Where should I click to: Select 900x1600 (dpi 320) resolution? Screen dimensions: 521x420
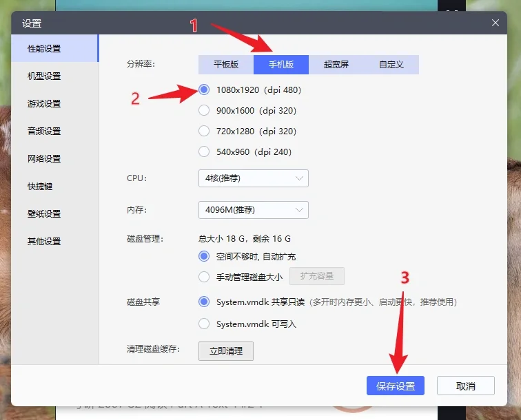(x=204, y=110)
